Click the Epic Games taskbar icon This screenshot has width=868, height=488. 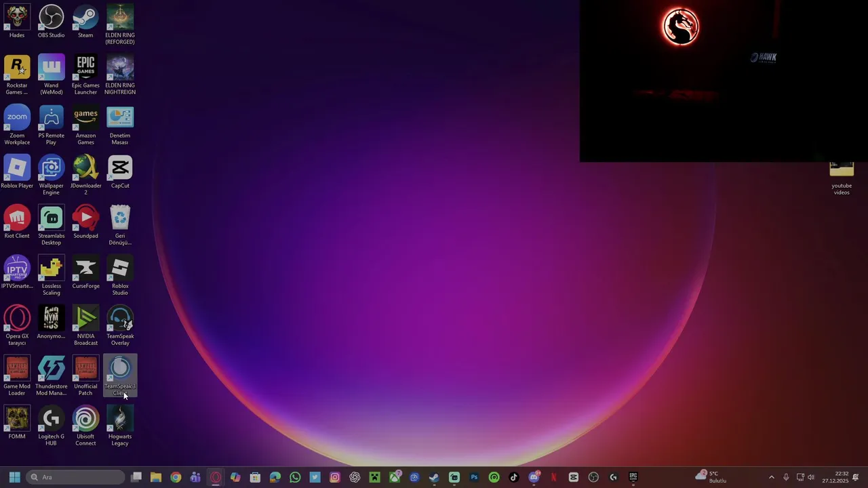(633, 477)
